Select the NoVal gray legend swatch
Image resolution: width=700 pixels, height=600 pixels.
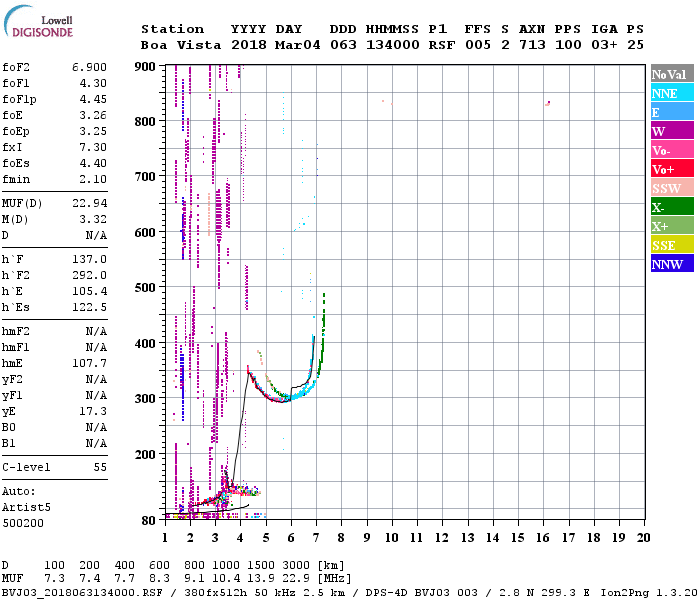click(x=672, y=74)
